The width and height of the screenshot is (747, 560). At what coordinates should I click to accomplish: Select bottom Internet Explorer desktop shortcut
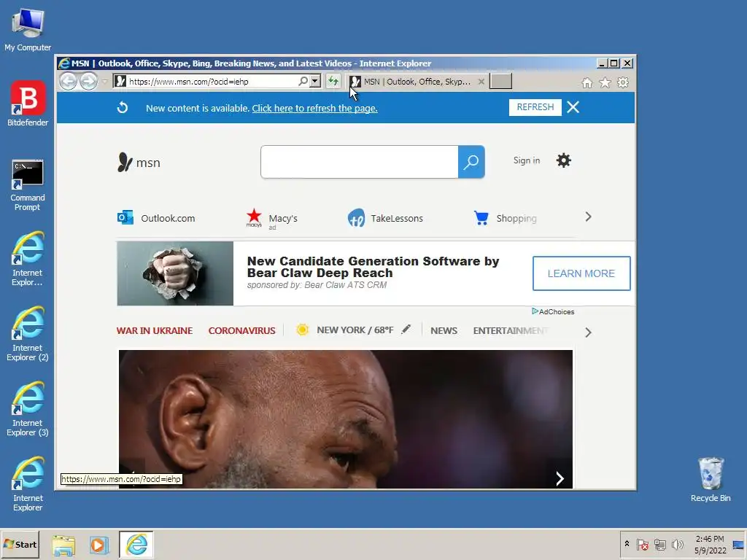pyautogui.click(x=28, y=484)
